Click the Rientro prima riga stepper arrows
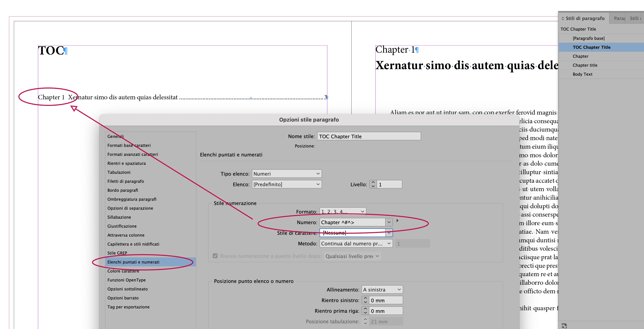The height and width of the screenshot is (329, 644). [x=365, y=311]
